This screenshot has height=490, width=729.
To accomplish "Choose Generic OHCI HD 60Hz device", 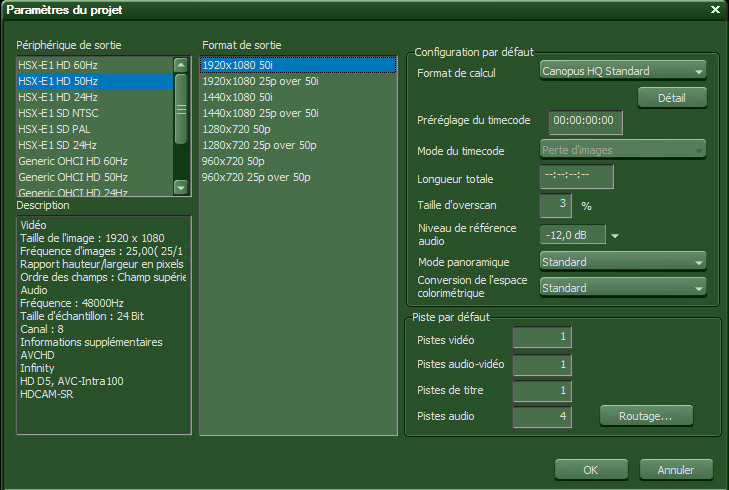I will [x=95, y=161].
